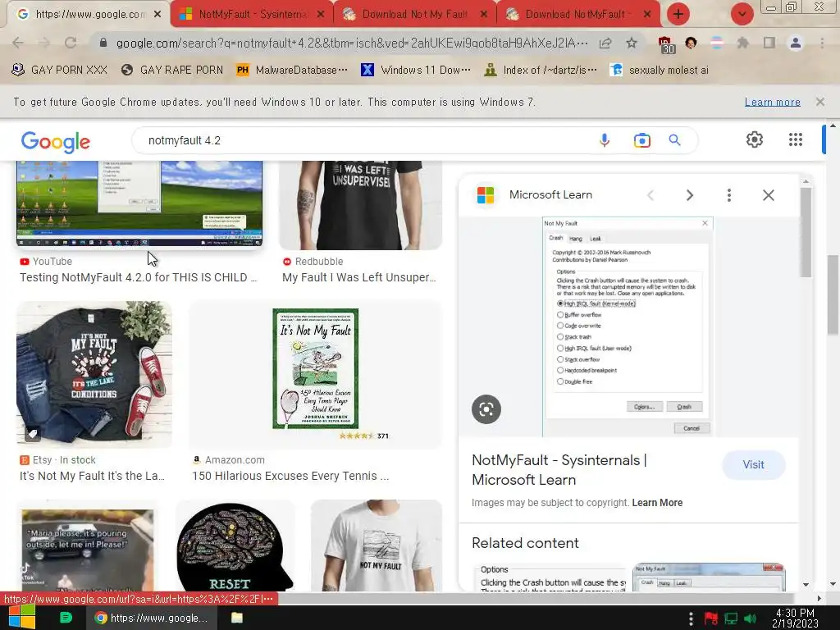Open Chrome three-dot menu

click(x=822, y=43)
